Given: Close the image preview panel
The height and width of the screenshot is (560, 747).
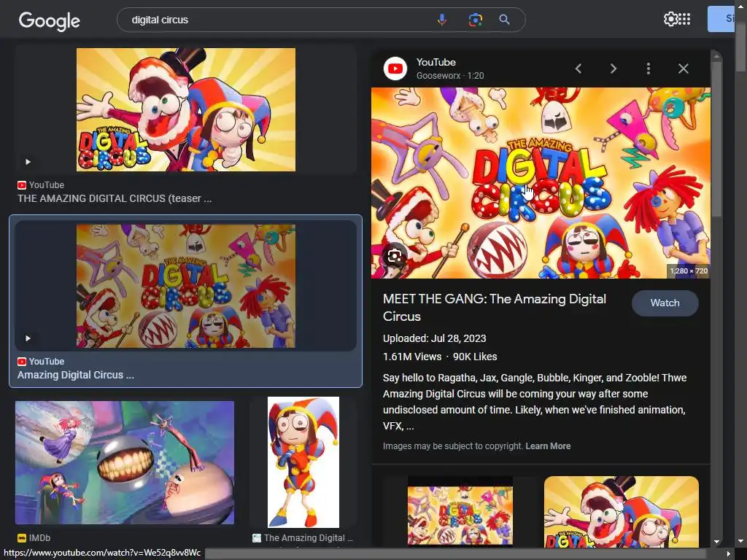Looking at the screenshot, I should 683,69.
